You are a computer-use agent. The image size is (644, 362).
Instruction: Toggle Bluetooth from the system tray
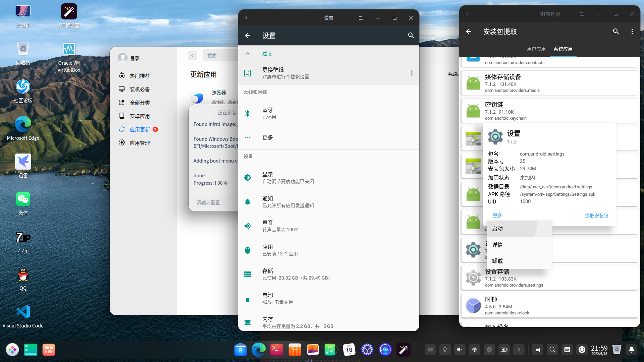(489, 350)
